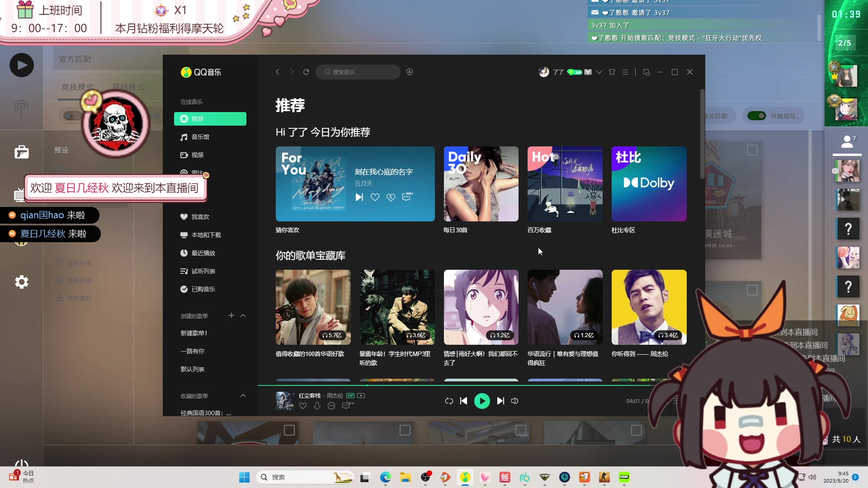Check the map checkbox above 莫迷城
868x488 pixels.
pyautogui.click(x=752, y=150)
